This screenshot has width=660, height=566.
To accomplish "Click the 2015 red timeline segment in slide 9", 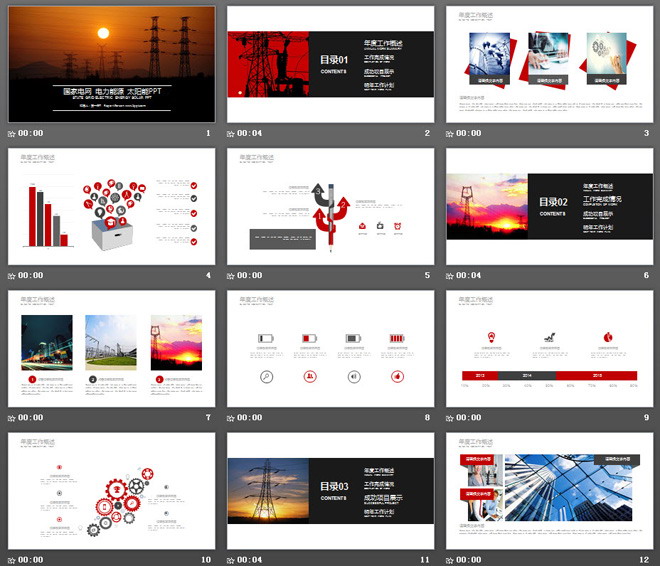I will pos(597,376).
